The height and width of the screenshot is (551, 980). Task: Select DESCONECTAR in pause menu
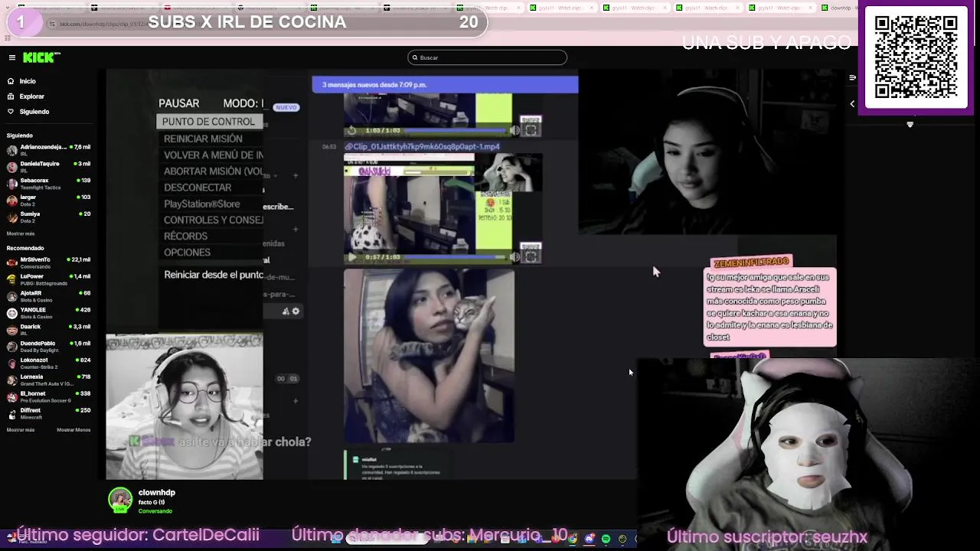tap(198, 187)
